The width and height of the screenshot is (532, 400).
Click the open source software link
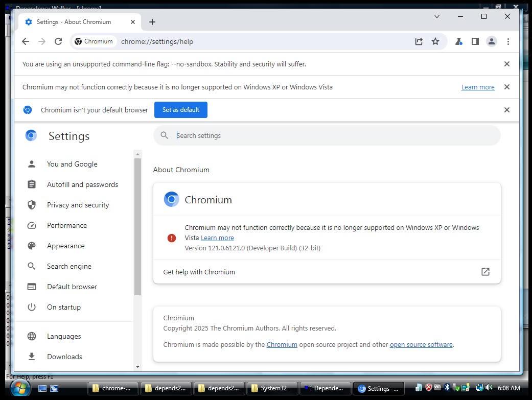coord(421,345)
